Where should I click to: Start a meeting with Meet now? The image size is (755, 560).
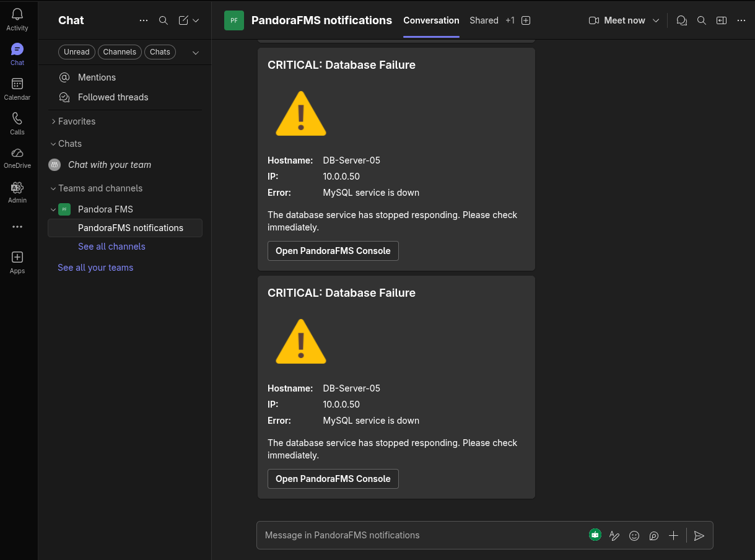[x=617, y=20]
